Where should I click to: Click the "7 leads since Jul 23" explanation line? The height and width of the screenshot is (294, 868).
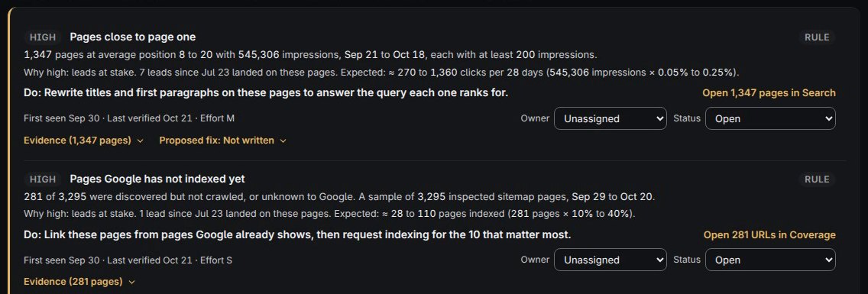381,73
